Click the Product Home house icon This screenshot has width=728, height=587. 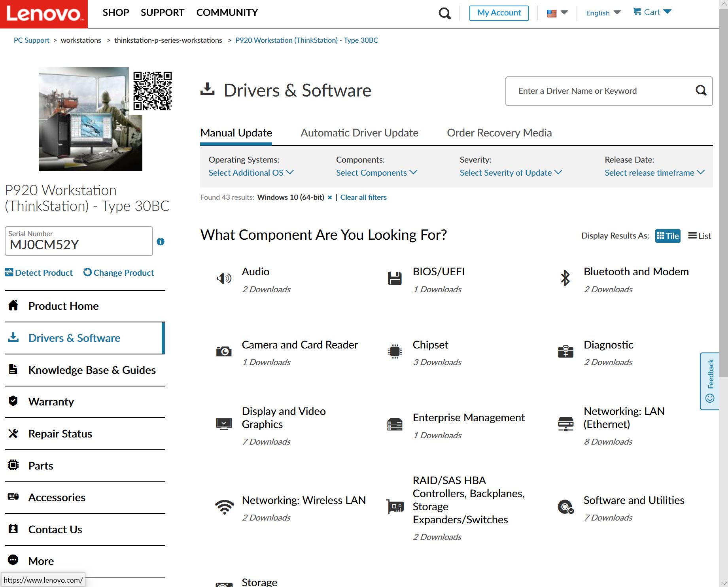click(x=13, y=305)
